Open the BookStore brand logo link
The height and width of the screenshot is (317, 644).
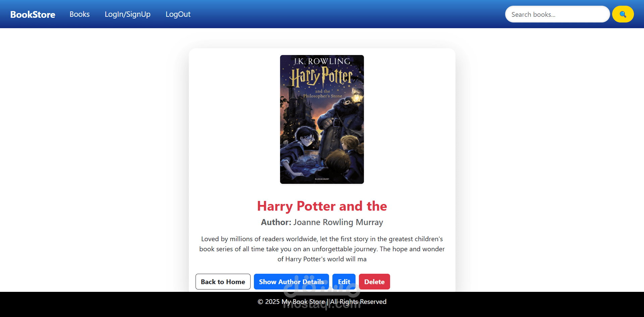click(x=33, y=14)
